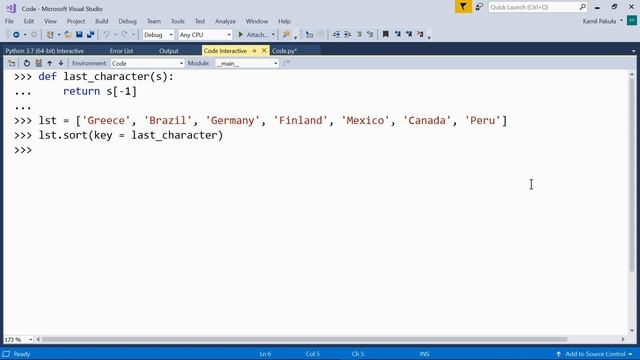This screenshot has height=360, width=640.
Task: Click the Next History down arrow
Action: [61, 63]
